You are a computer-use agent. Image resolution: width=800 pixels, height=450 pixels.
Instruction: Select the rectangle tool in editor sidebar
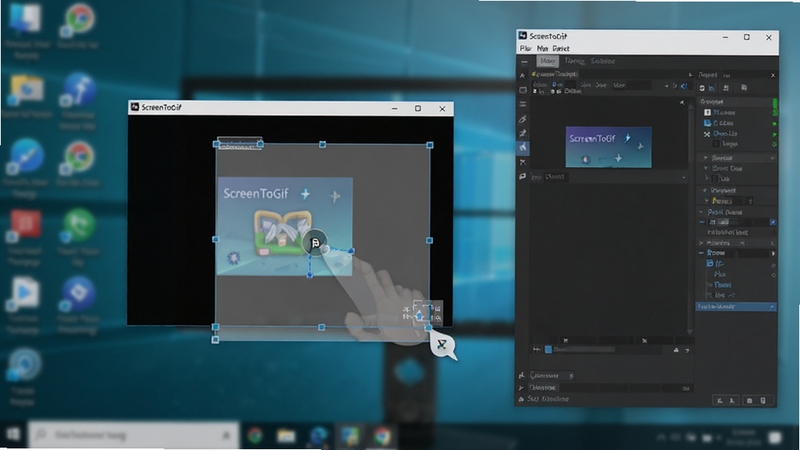pos(523,90)
